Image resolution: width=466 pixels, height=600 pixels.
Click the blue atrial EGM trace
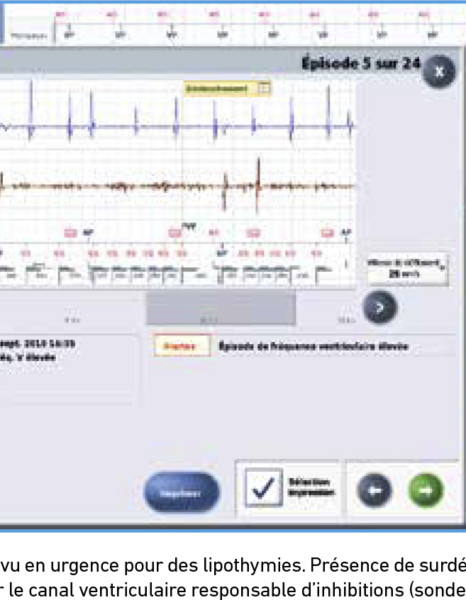(x=178, y=115)
